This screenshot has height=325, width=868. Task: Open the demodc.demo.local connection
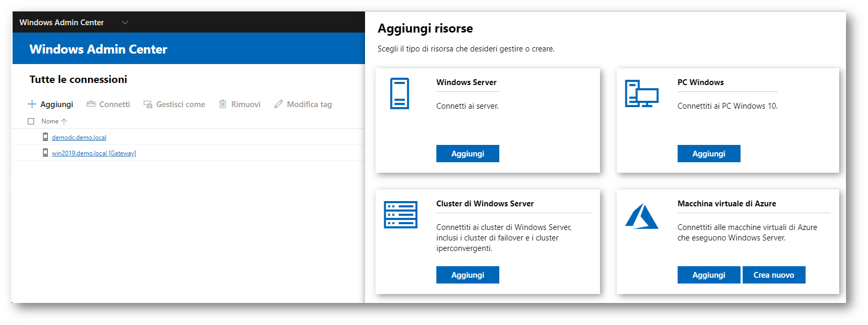(x=79, y=138)
